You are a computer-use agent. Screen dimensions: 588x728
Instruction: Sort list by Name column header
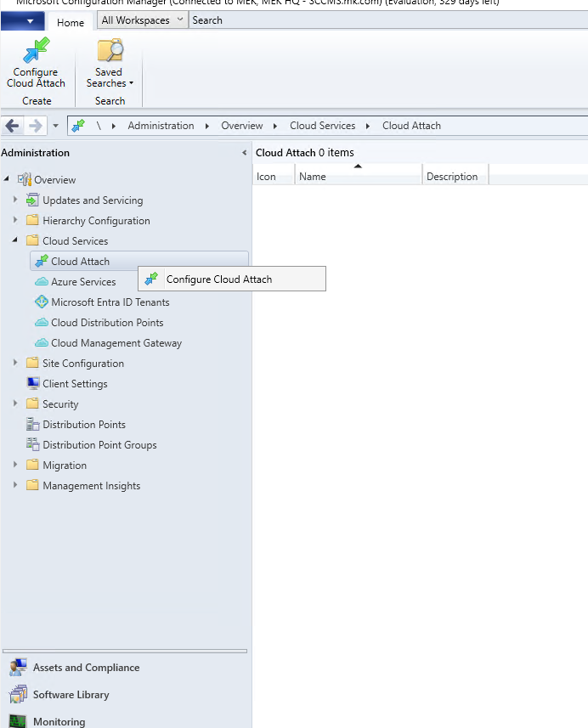point(357,177)
